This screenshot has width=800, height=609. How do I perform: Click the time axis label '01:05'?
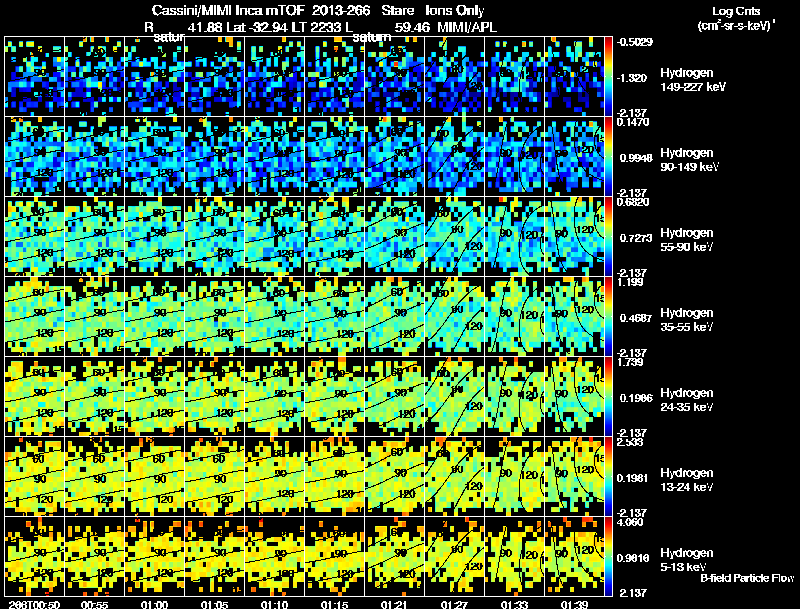tap(214, 604)
